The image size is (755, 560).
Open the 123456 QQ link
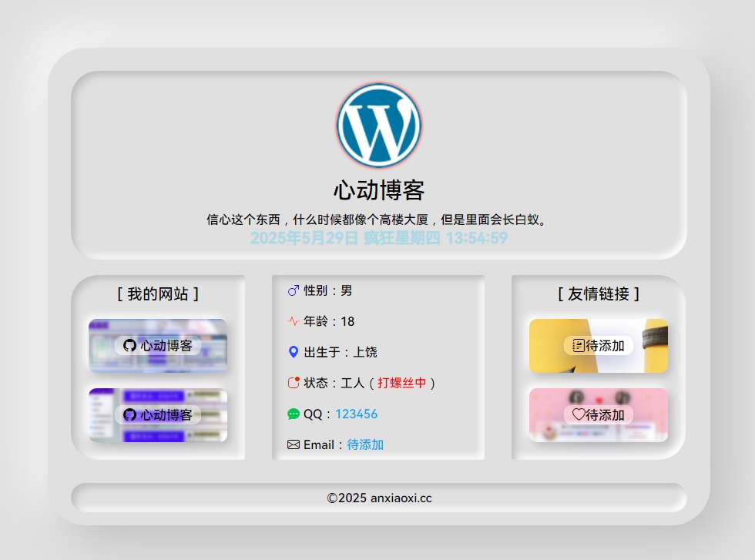point(356,414)
